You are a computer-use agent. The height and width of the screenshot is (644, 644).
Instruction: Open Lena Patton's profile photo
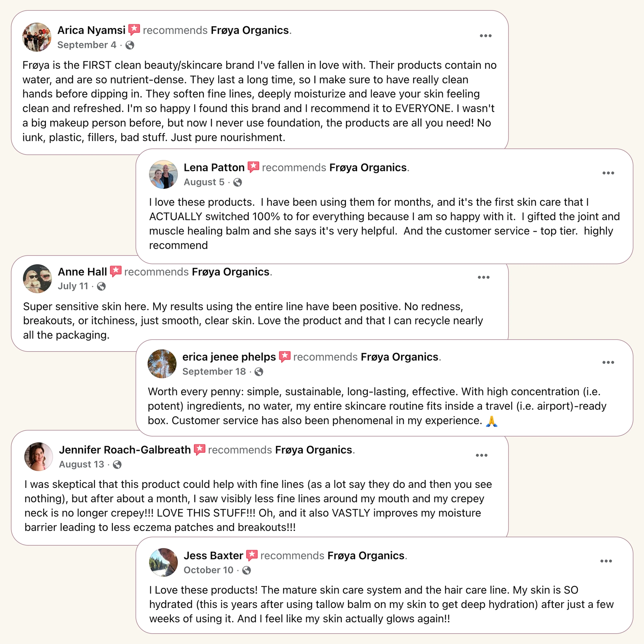point(163,174)
